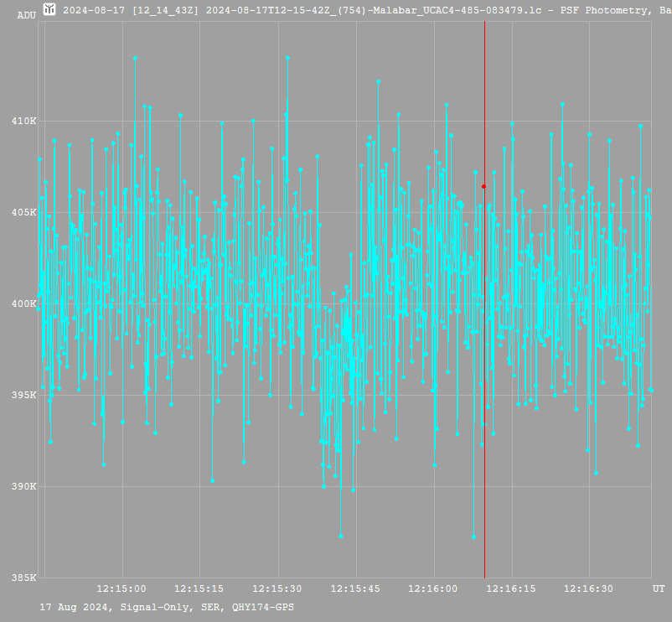Click the 12:16:15 time axis label

(x=511, y=588)
